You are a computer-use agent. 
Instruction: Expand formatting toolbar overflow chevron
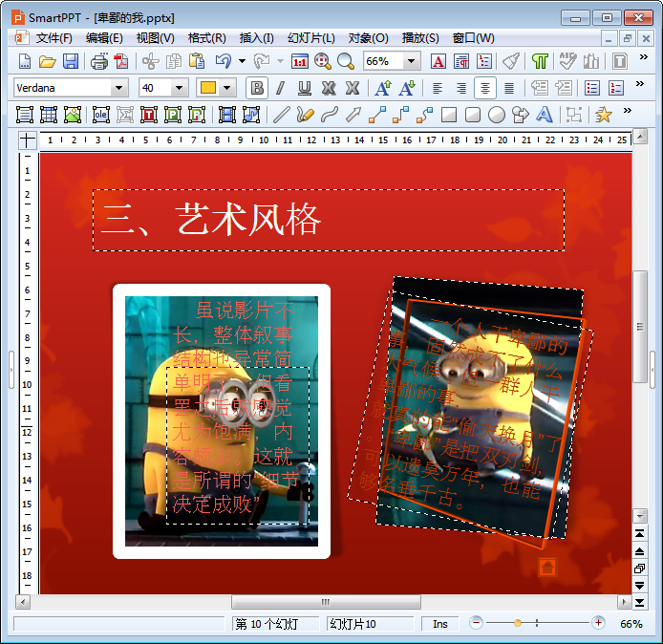pos(640,83)
